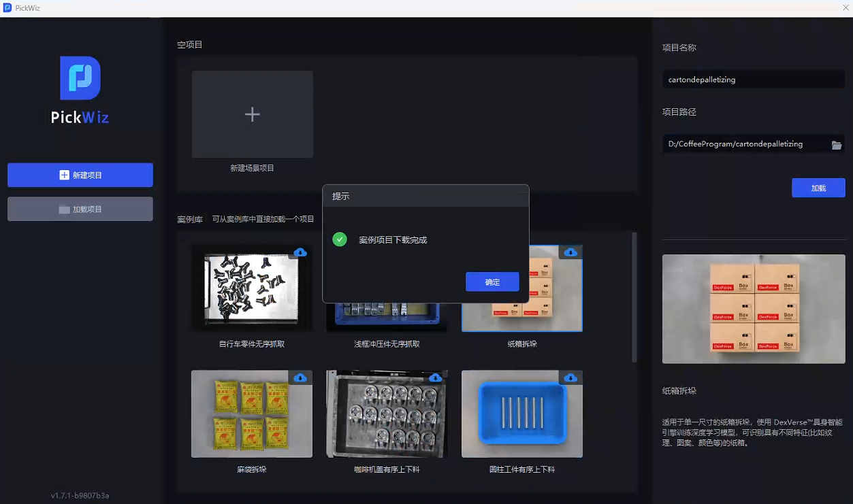Click the cloud download icon on sack depalletizing case
Screen dimensions: 853x504
point(300,377)
